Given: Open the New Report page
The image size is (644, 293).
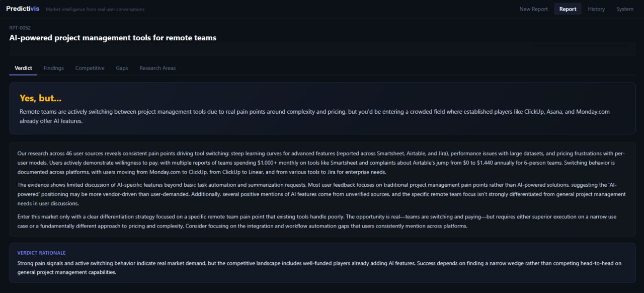Looking at the screenshot, I should (x=533, y=9).
